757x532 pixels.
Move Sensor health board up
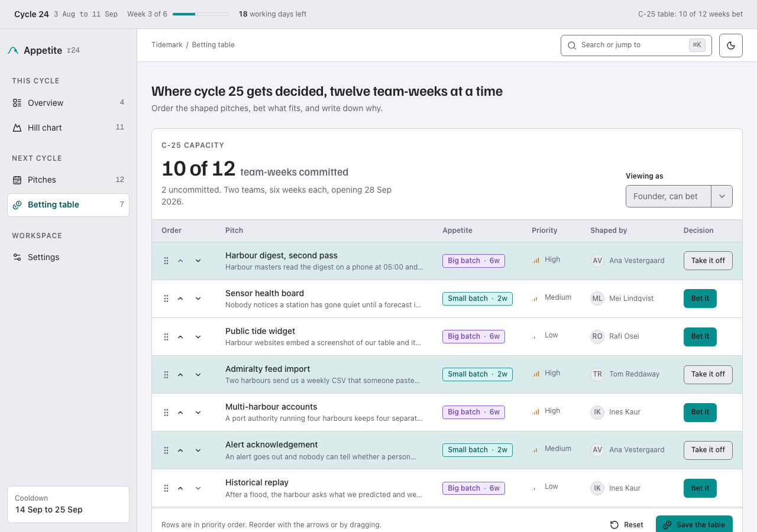(x=180, y=299)
